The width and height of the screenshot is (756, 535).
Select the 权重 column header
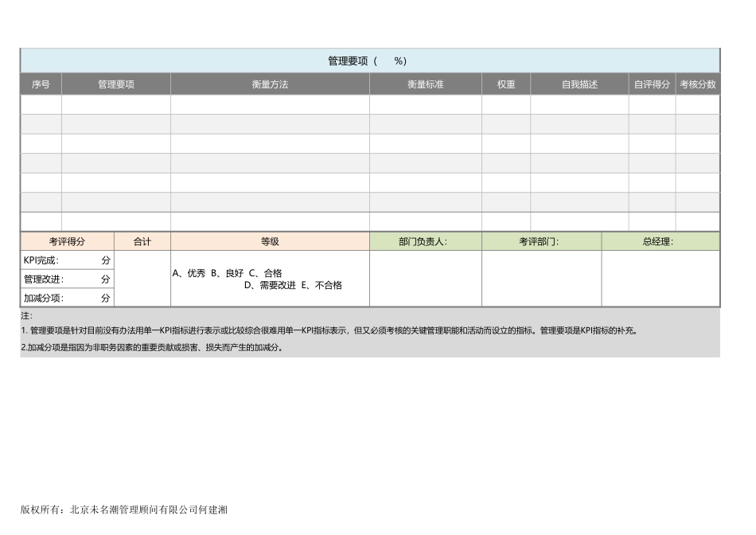tap(506, 84)
